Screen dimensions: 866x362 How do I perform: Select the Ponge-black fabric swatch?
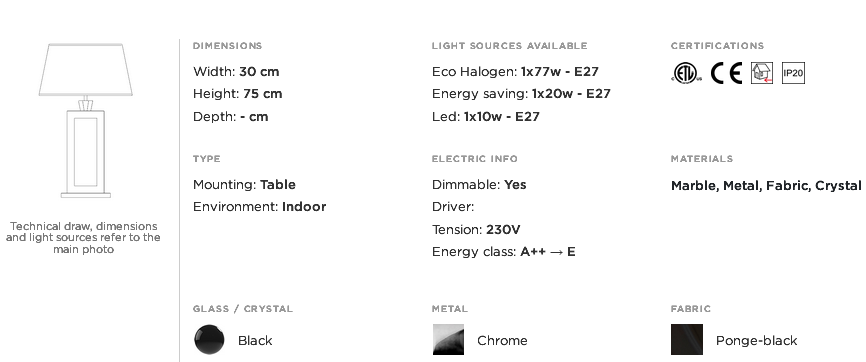pyautogui.click(x=687, y=339)
